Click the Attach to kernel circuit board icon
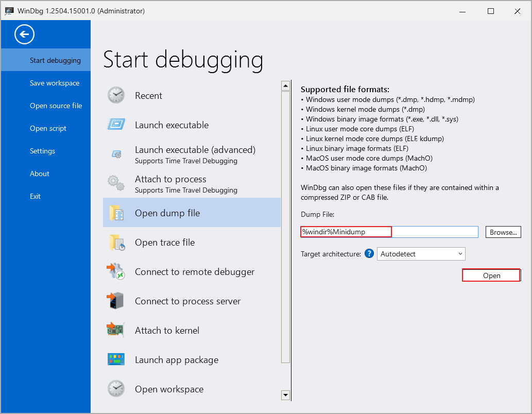The image size is (532, 414). coord(116,330)
